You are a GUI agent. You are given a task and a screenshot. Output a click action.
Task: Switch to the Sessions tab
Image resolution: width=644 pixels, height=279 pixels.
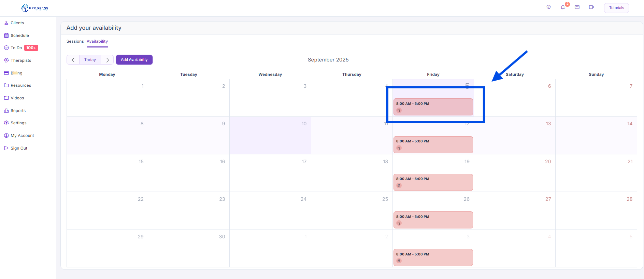75,41
